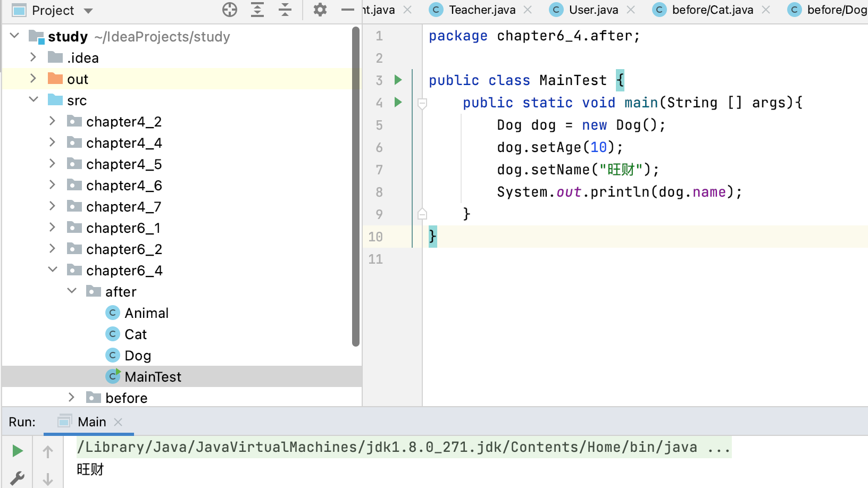Image resolution: width=868 pixels, height=488 pixels.
Task: Click 'MainTest' class name in code
Action: (573, 80)
